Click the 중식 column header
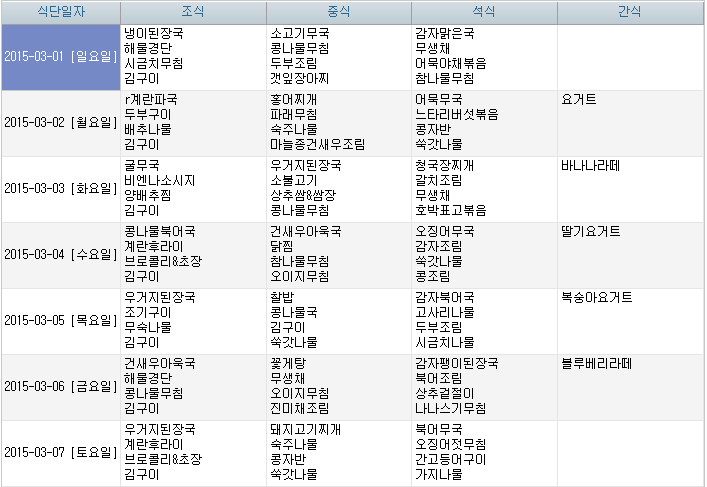The width and height of the screenshot is (707, 487). coord(338,12)
